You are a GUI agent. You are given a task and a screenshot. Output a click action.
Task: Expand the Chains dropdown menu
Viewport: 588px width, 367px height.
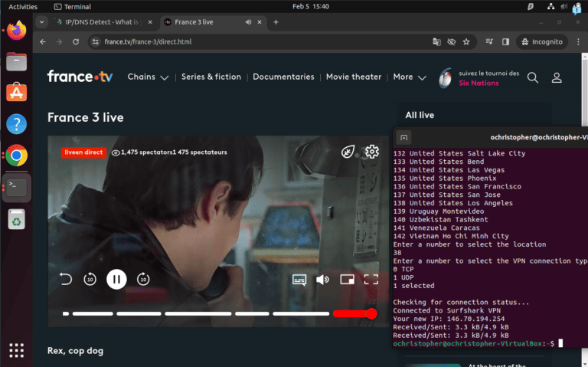148,77
